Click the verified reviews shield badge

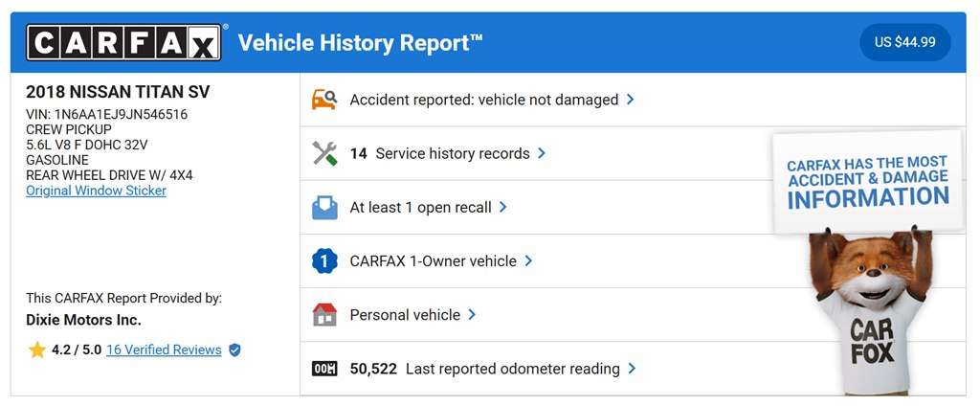pyautogui.click(x=234, y=350)
